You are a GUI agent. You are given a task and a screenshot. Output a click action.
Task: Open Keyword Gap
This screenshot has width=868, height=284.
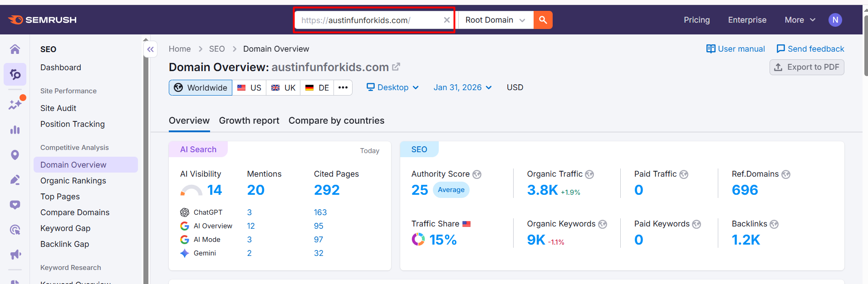coord(65,228)
